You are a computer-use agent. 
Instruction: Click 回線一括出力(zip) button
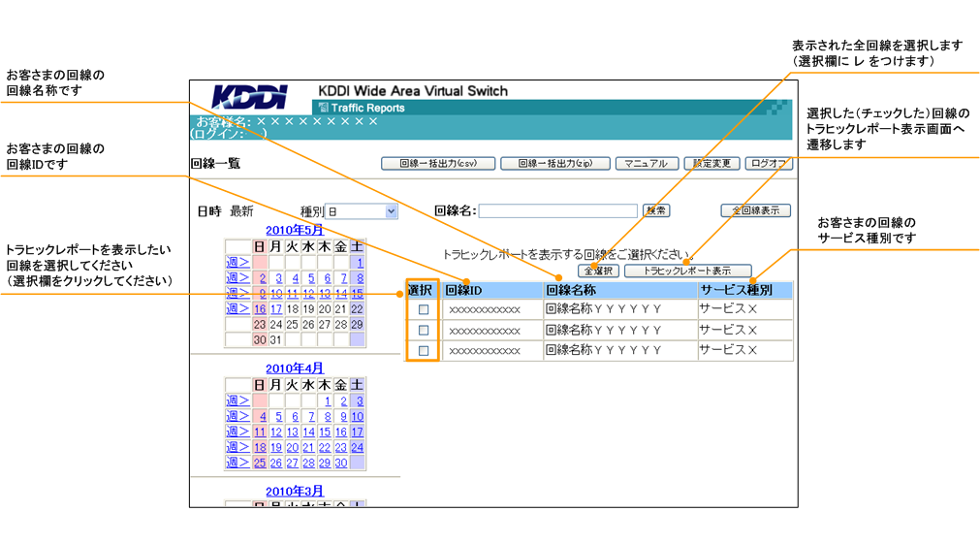pos(555,163)
